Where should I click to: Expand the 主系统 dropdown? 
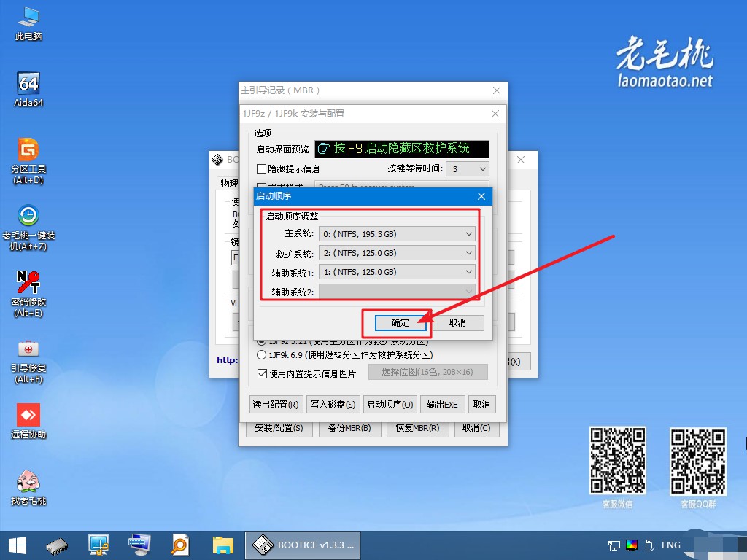point(397,234)
